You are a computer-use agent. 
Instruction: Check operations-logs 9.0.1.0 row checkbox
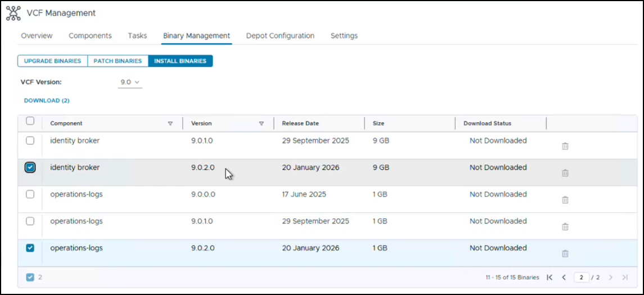tap(30, 221)
